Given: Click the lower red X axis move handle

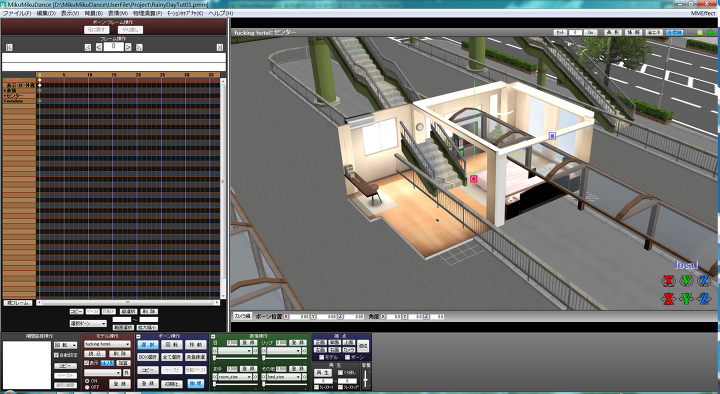Looking at the screenshot, I should [669, 299].
